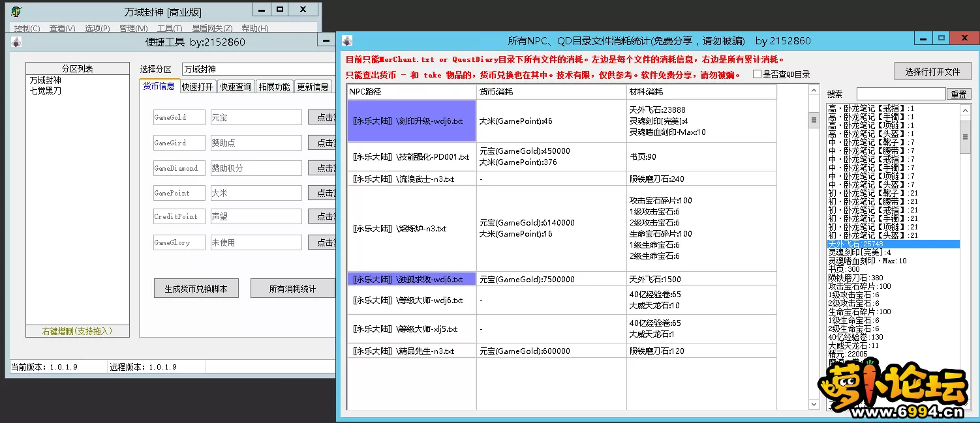This screenshot has height=423, width=980.
Task: Click the NPC路径 column header
Action: click(x=412, y=92)
